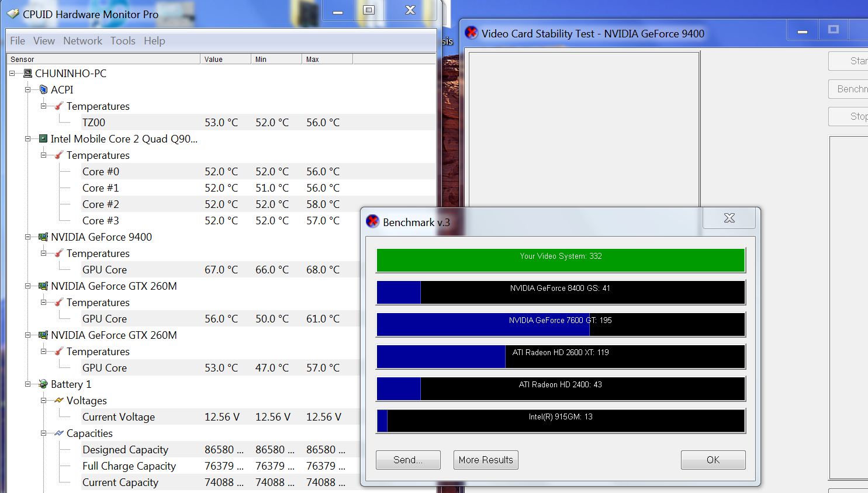Click thermometer icon above the 56.0 °C GPU Core
Image resolution: width=868 pixels, height=493 pixels.
coord(58,303)
